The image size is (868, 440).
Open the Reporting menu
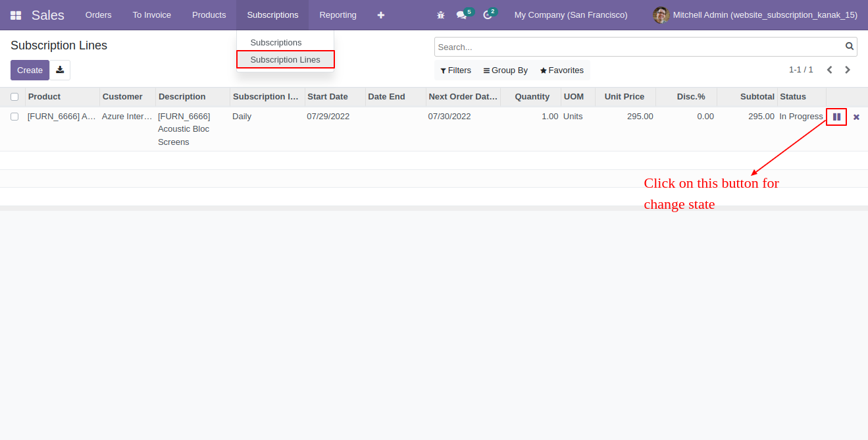338,15
